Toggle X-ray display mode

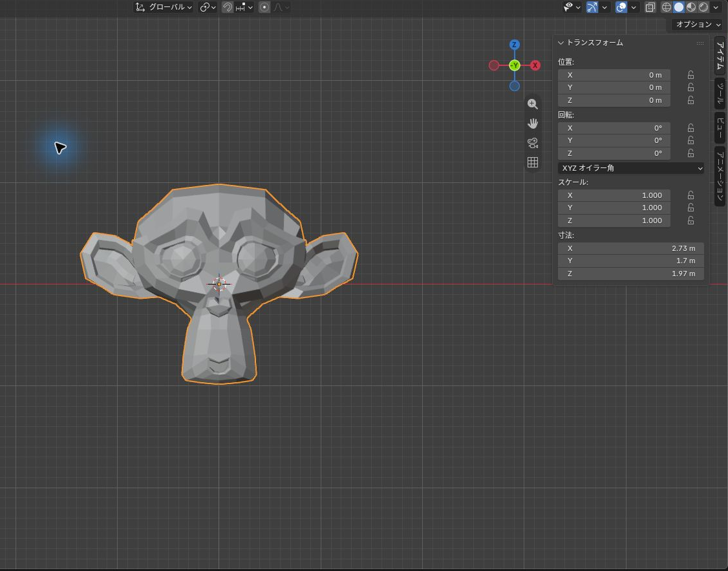pyautogui.click(x=650, y=7)
